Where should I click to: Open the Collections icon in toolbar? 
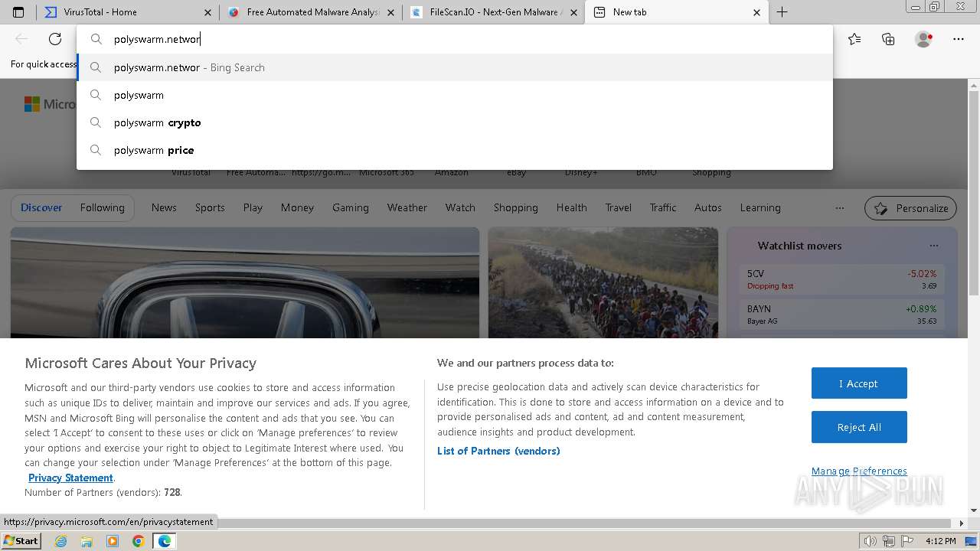[x=888, y=39]
